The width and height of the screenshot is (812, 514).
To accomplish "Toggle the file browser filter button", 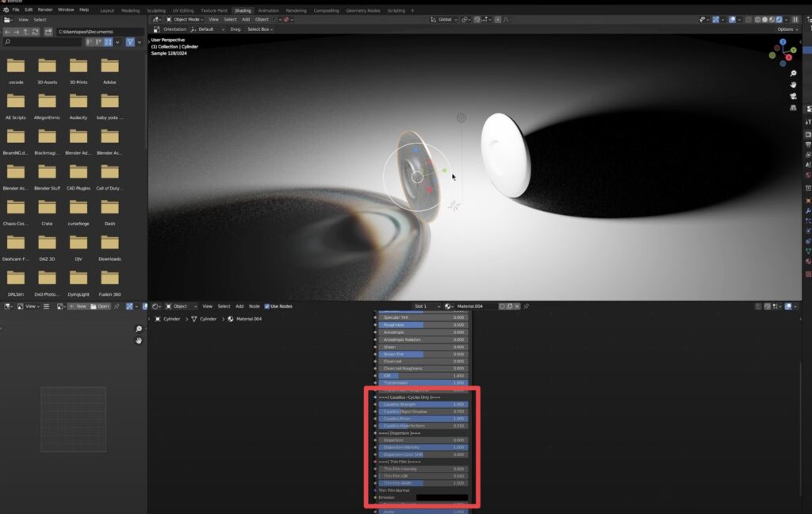I will pos(130,42).
